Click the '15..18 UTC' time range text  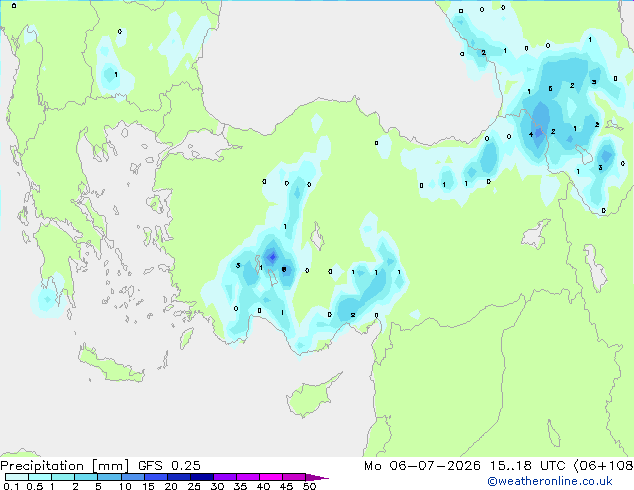tap(527, 466)
